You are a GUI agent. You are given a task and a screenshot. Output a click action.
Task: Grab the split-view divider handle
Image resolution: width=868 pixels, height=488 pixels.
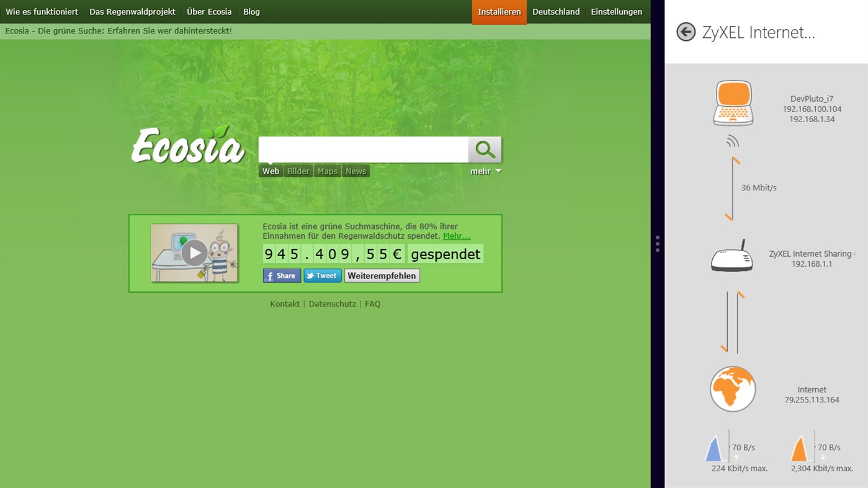click(657, 244)
